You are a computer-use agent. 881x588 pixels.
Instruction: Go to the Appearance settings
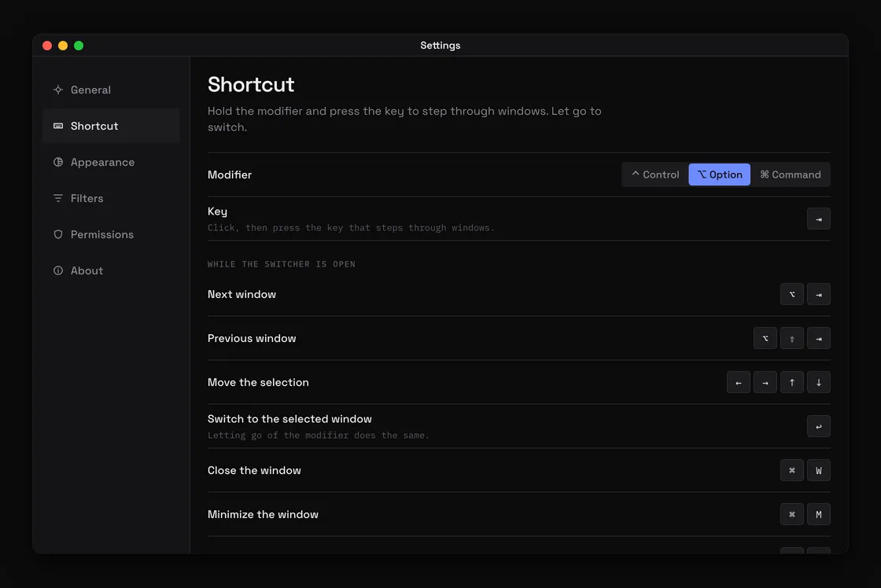[111, 162]
